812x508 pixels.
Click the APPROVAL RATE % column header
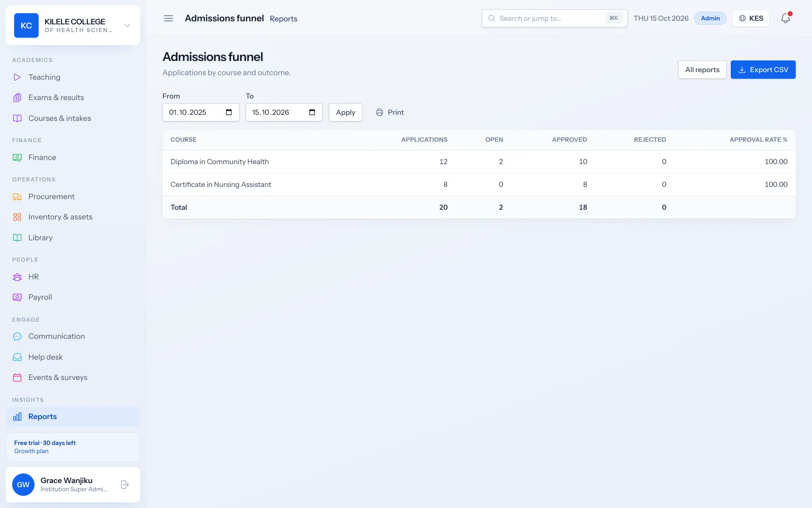759,140
